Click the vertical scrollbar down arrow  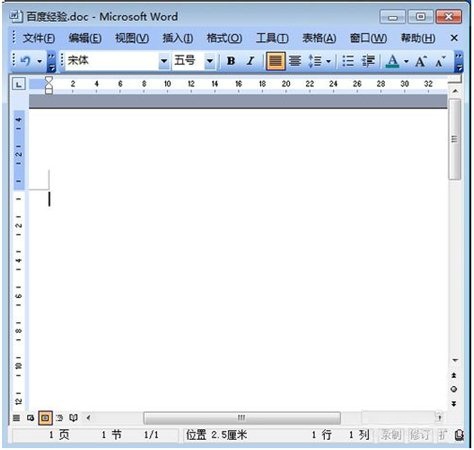(455, 360)
